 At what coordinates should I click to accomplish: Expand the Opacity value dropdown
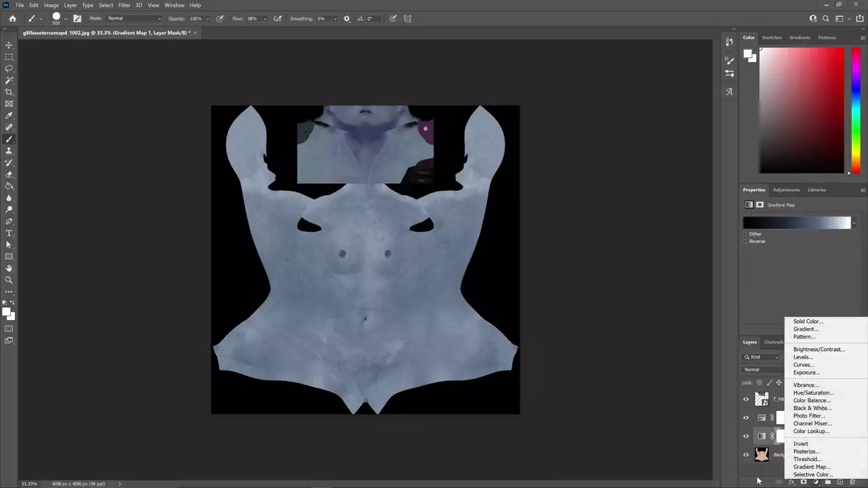point(207,18)
